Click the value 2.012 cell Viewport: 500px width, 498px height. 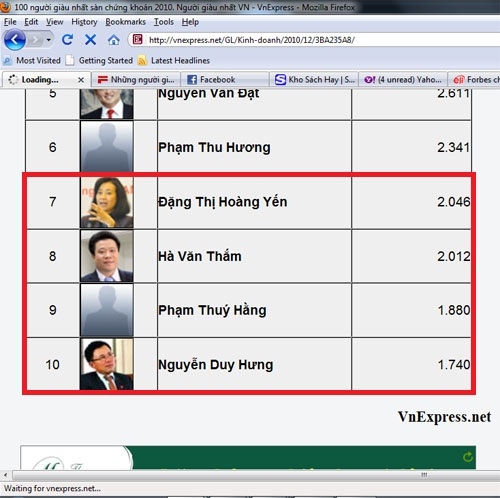[x=411, y=256]
